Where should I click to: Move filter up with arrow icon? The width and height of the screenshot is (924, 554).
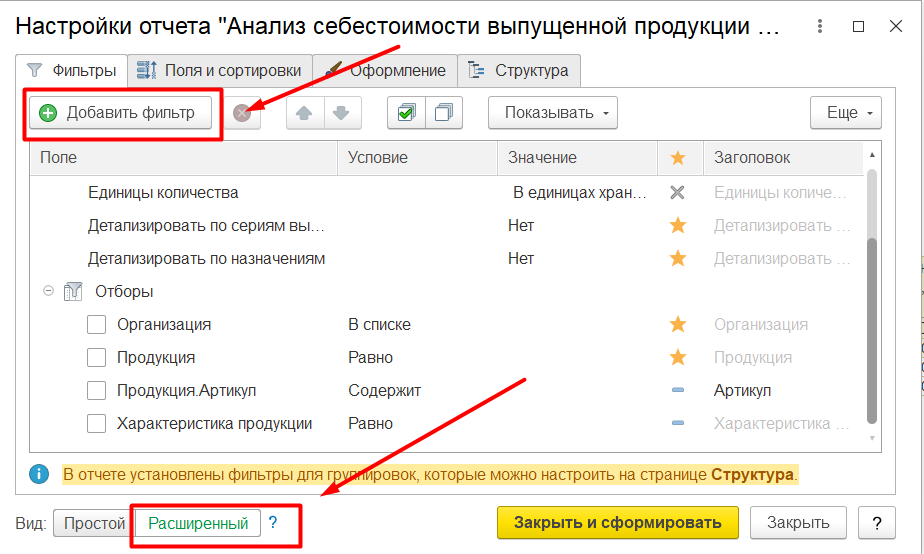coord(304,113)
